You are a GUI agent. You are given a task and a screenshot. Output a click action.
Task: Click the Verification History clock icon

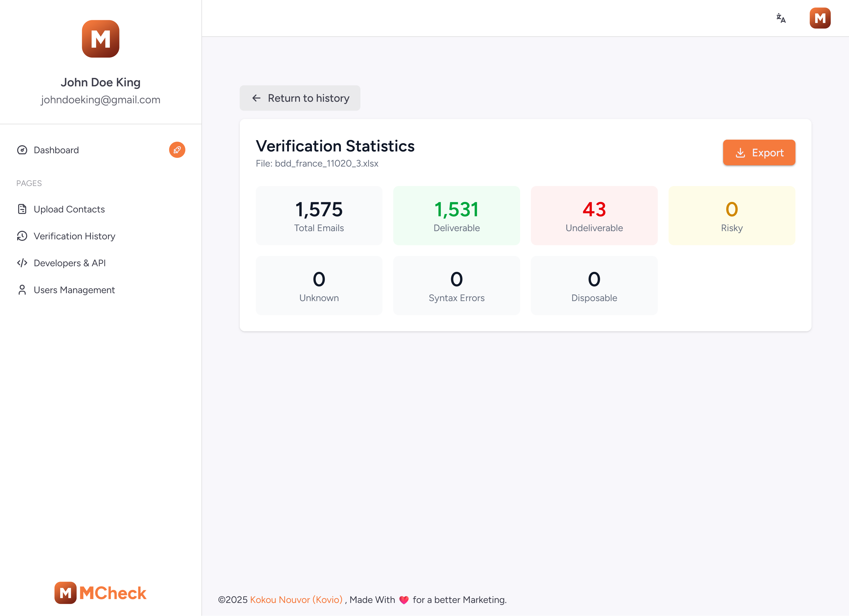coord(22,236)
